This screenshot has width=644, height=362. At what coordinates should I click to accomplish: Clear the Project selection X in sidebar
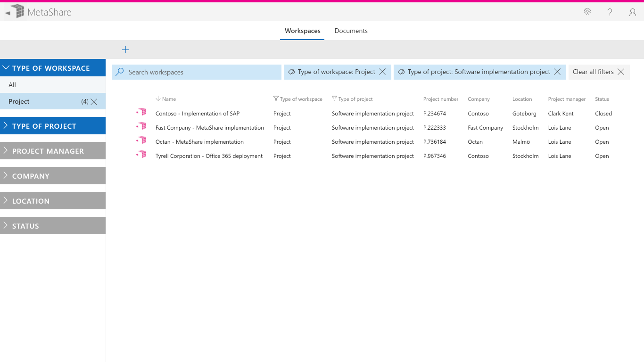94,101
